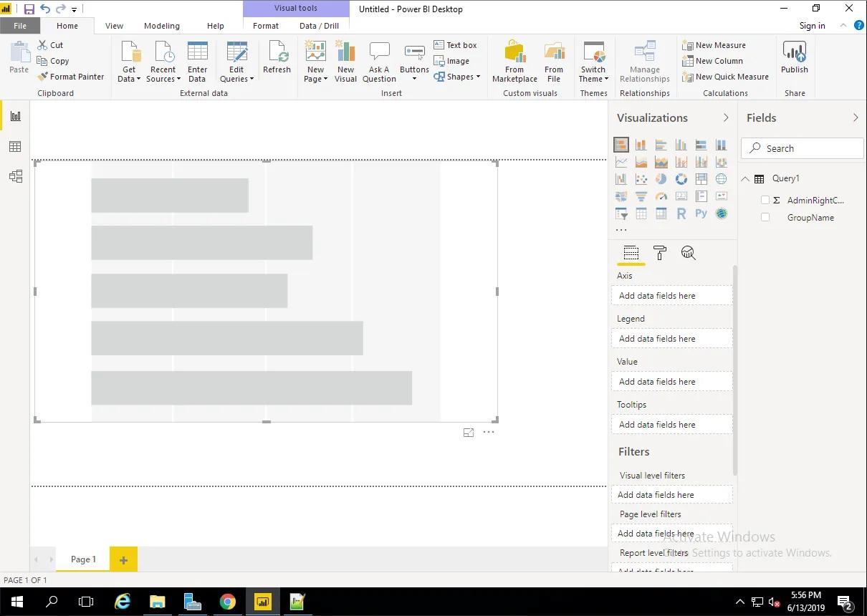
Task: Select the Clustered column chart visual
Action: (x=681, y=145)
